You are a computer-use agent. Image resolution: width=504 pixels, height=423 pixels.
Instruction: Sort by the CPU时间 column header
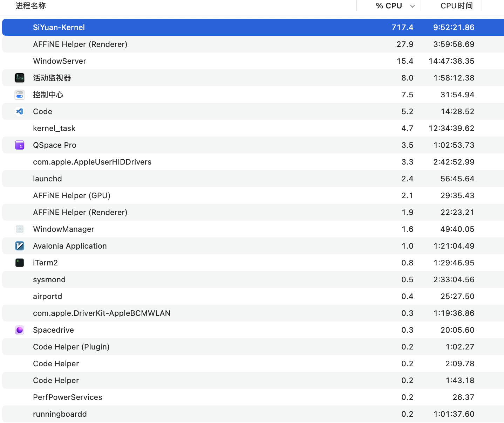[x=457, y=6]
